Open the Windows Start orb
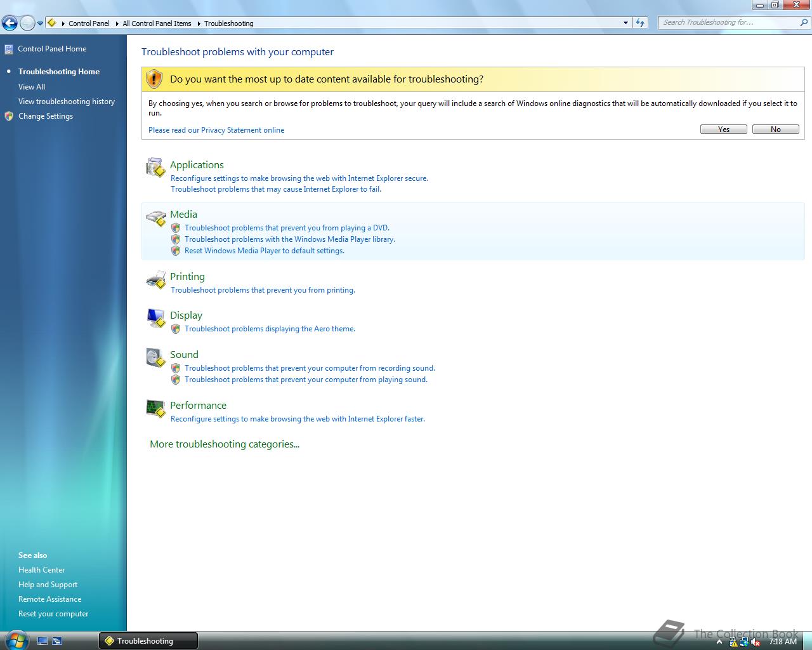This screenshot has height=650, width=812. click(x=16, y=640)
